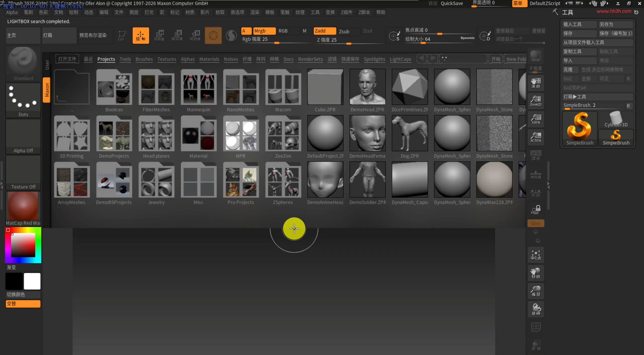This screenshot has height=355, width=644.
Task: Switch to the Tools lightbox tab
Action: pyautogui.click(x=125, y=59)
